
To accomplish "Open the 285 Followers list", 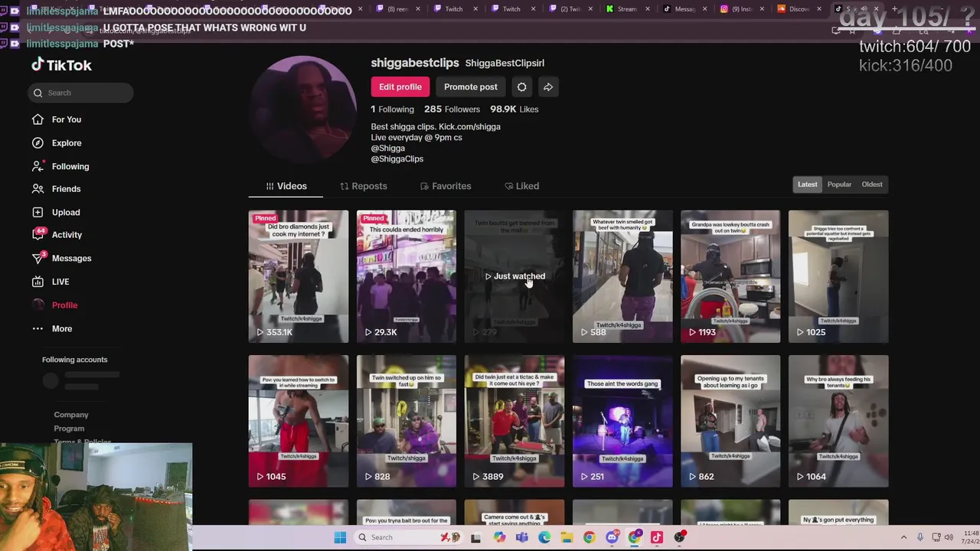I will (452, 109).
